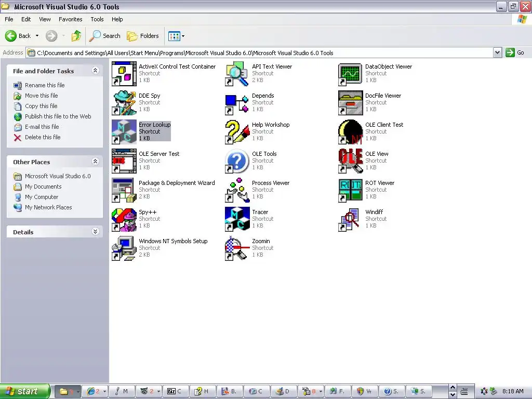
Task: Click the taskbar scroll up arrow
Action: tap(453, 388)
